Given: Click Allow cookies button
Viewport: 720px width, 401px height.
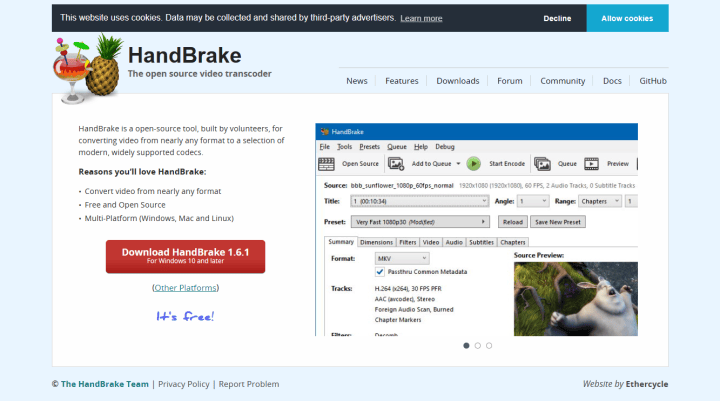Looking at the screenshot, I should [x=627, y=18].
